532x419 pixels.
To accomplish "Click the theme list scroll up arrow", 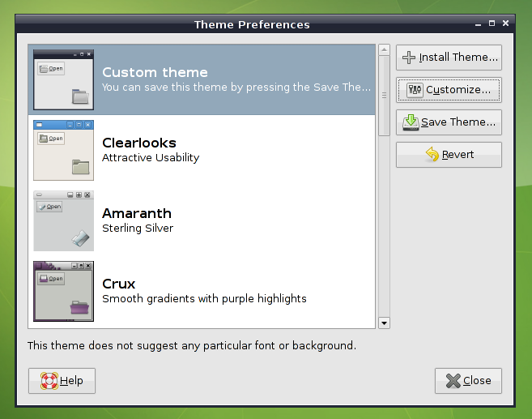I will 384,50.
